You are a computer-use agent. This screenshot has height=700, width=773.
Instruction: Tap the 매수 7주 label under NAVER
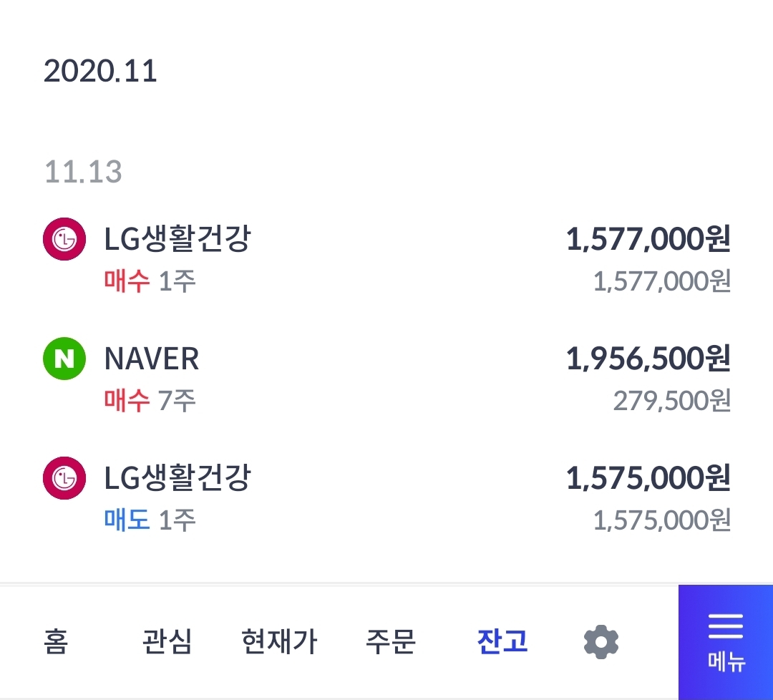150,401
